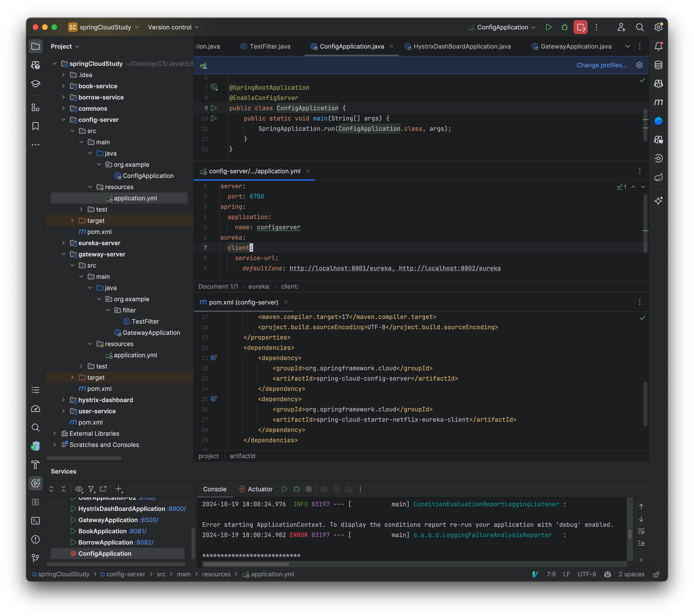The image size is (694, 616).
Task: Expand the hystrix-dashboard project folder
Action: coord(63,400)
